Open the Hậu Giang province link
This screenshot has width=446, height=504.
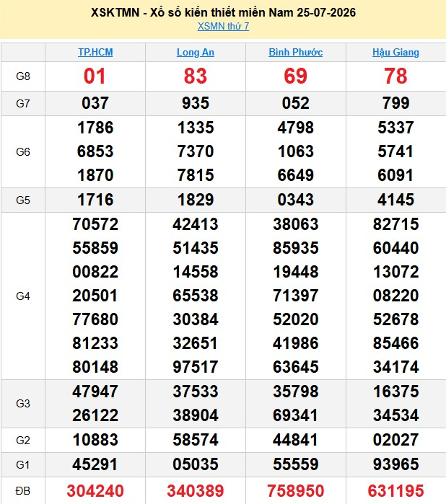[x=395, y=52]
